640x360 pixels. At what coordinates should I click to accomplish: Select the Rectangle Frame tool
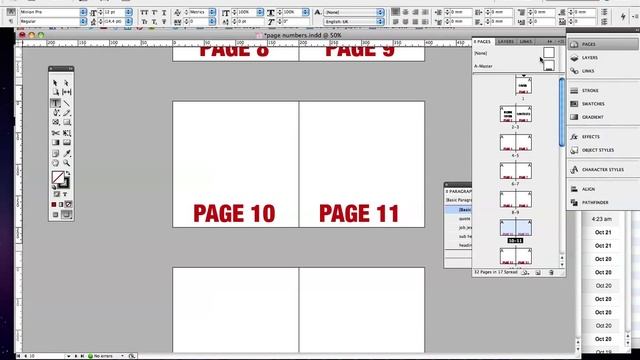point(56,122)
